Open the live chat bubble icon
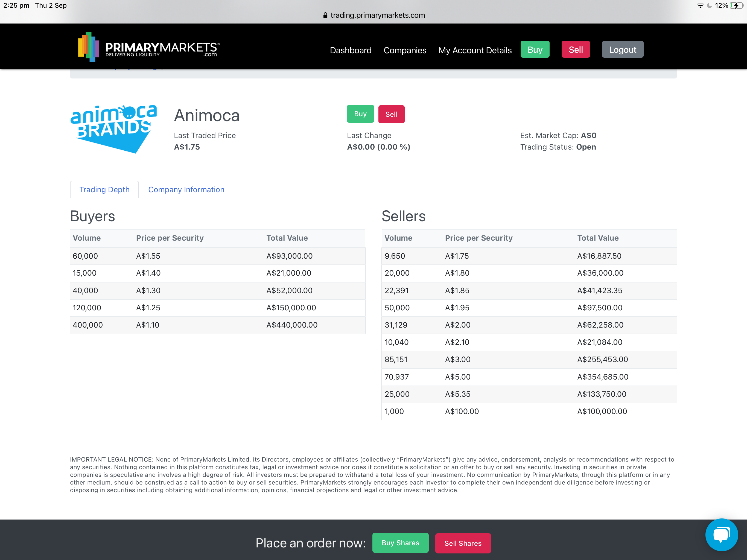The image size is (747, 560). 721,535
